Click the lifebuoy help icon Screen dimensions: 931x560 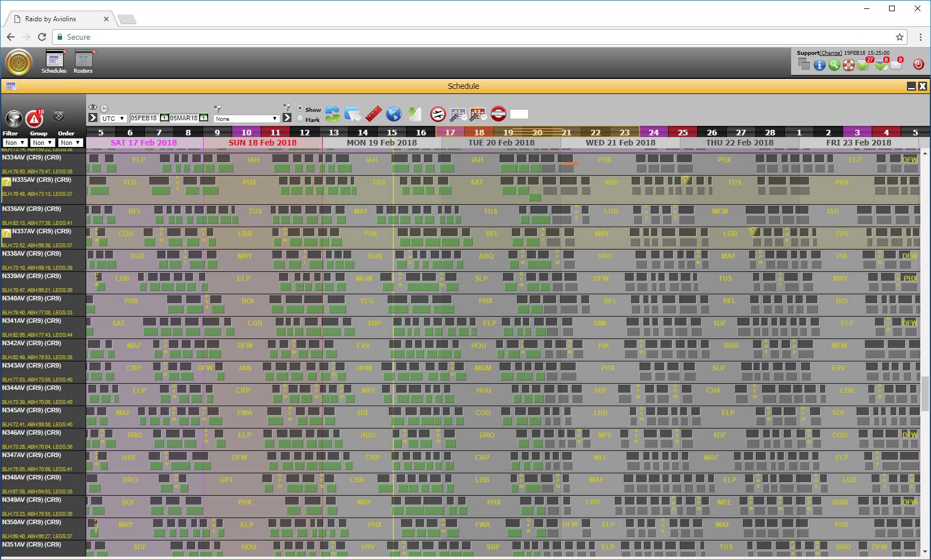(849, 65)
